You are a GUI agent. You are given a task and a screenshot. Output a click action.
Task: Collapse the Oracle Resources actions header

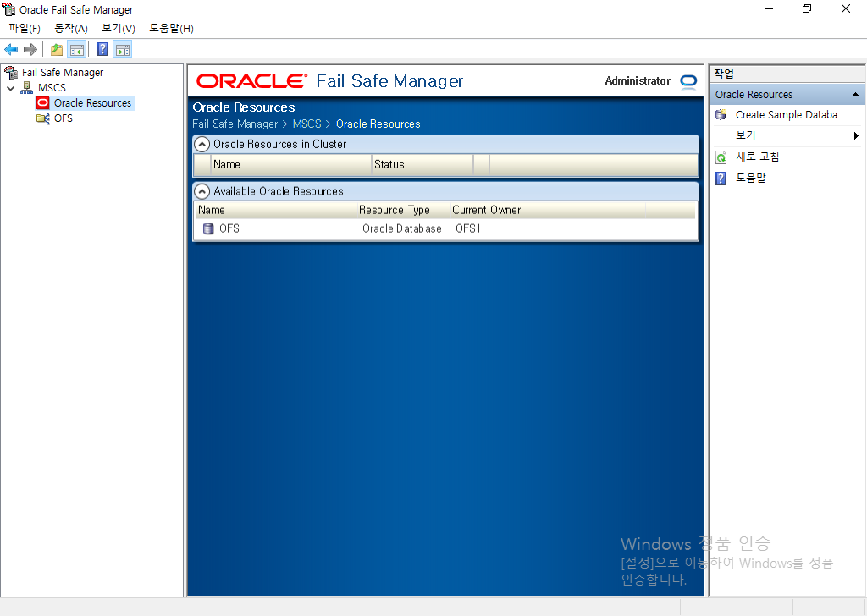point(855,95)
